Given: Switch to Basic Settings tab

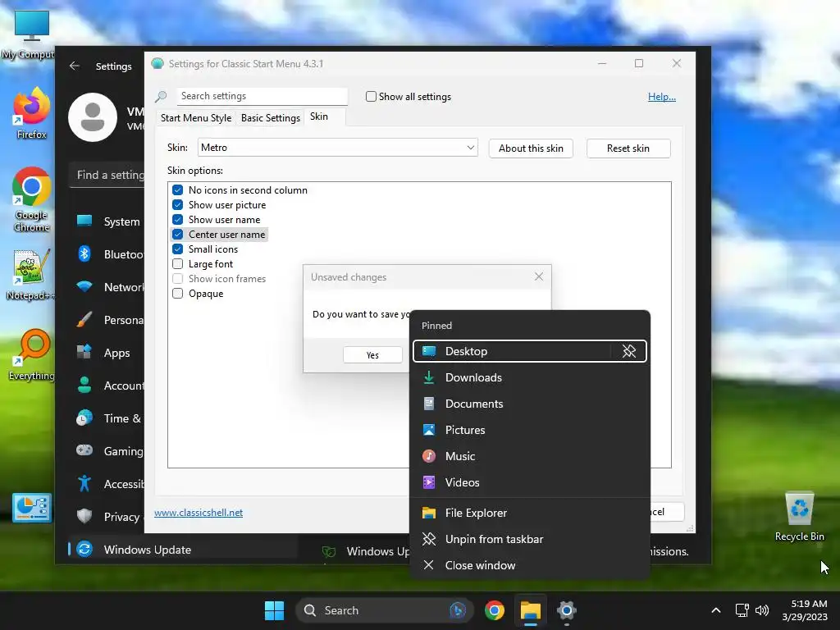Looking at the screenshot, I should pyautogui.click(x=271, y=118).
